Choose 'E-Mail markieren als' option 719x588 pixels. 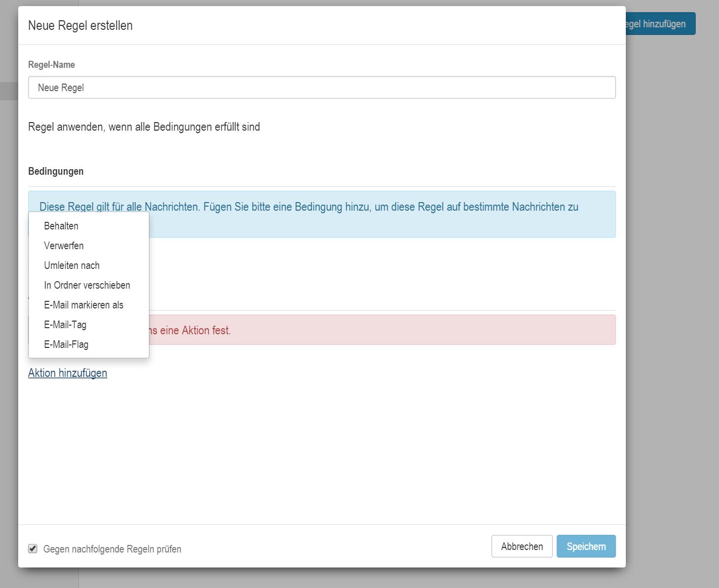pos(84,305)
